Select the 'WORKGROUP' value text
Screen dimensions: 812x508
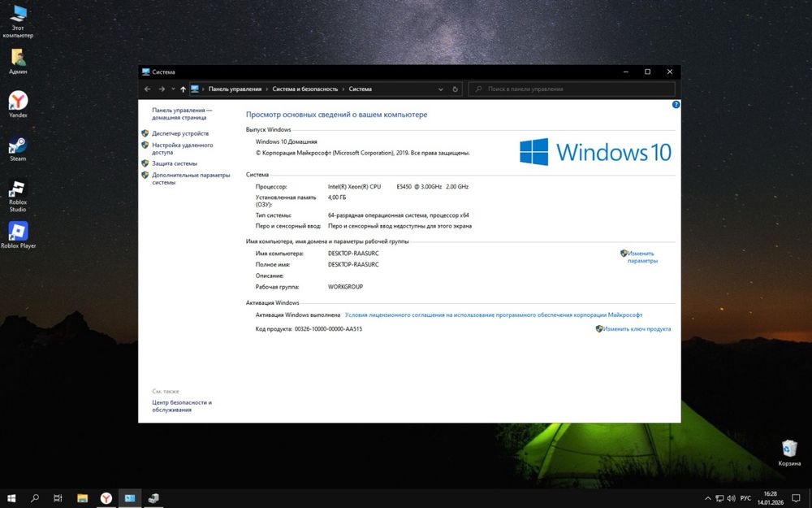(x=345, y=287)
